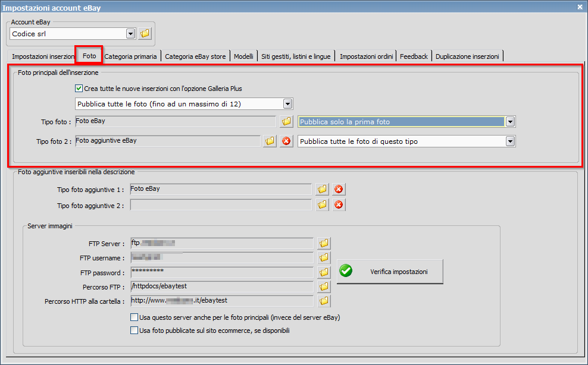Click Percorso FTP field /httpdocs/ebaytest
This screenshot has height=365, width=588.
coord(221,287)
